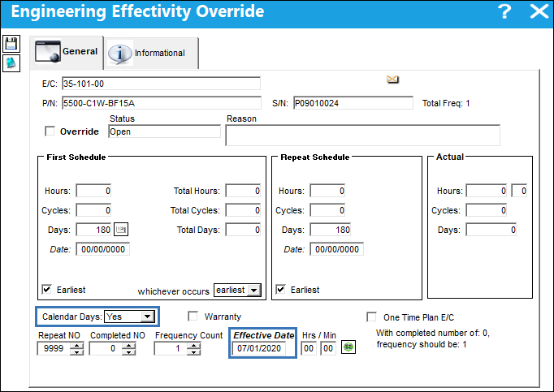554x392 pixels.
Task: Open the calendar icon beside First Schedule Days
Action: coord(121,230)
